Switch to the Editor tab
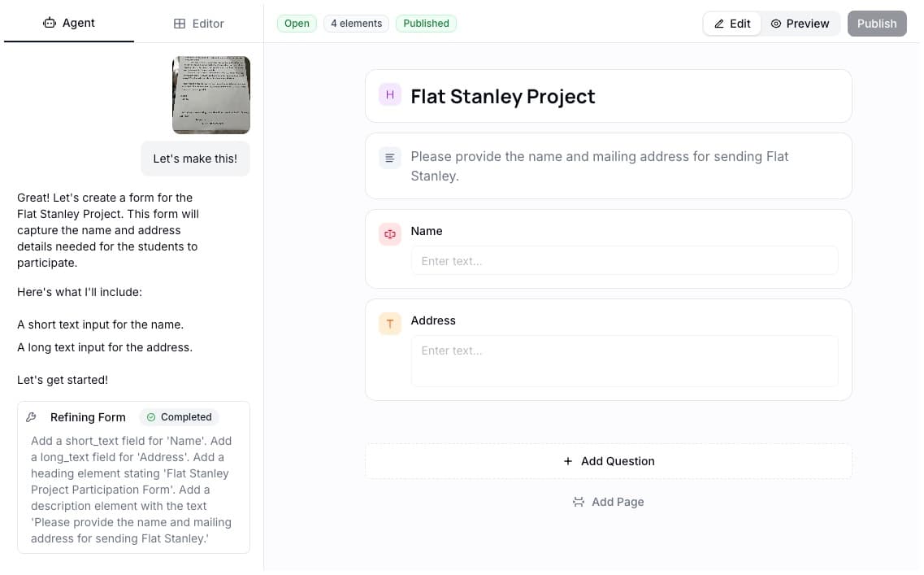The width and height of the screenshot is (924, 575). [x=198, y=23]
